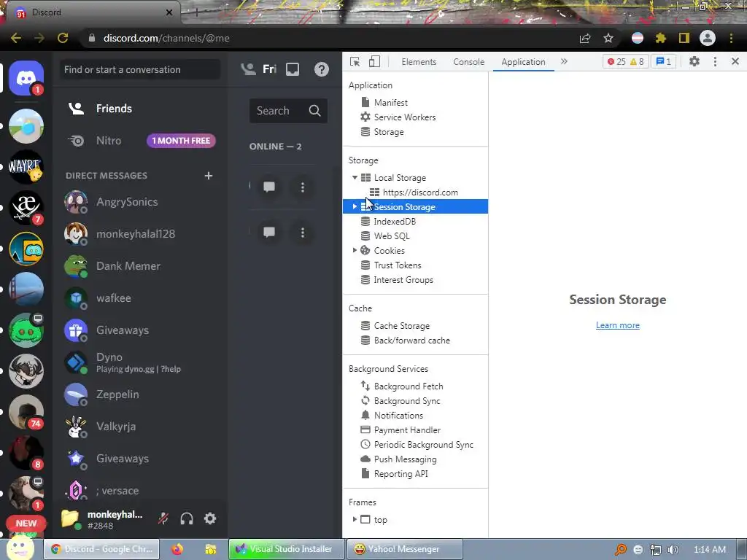Viewport: 747px width, 560px height.
Task: Click the 1 issue counter badge
Action: [664, 61]
